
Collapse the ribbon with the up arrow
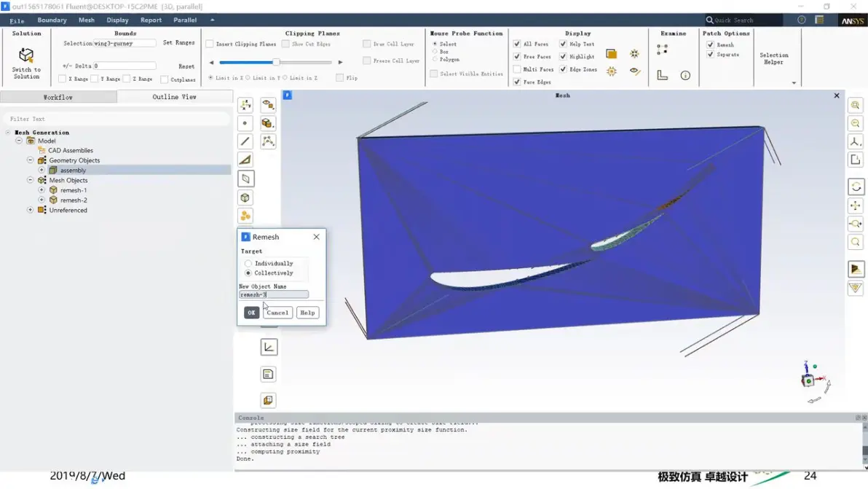212,20
